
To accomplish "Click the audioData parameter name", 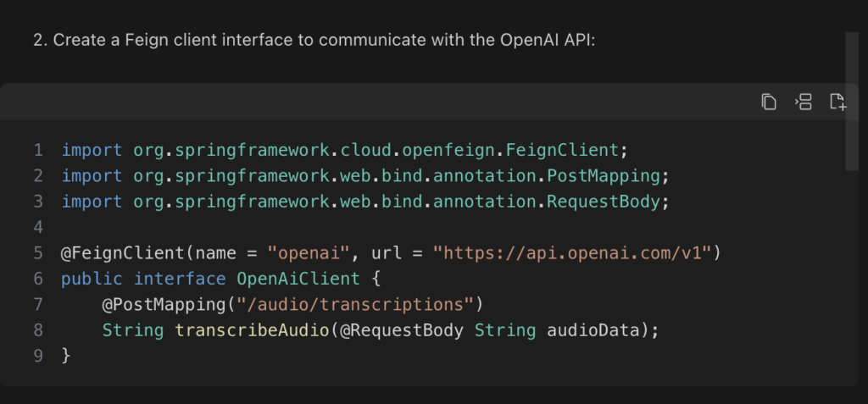I will tap(593, 330).
